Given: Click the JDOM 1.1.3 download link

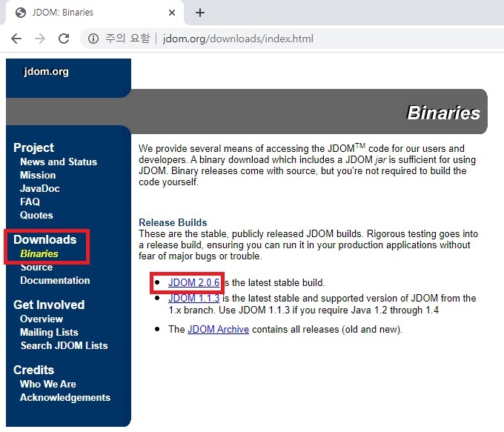Looking at the screenshot, I should (x=194, y=298).
